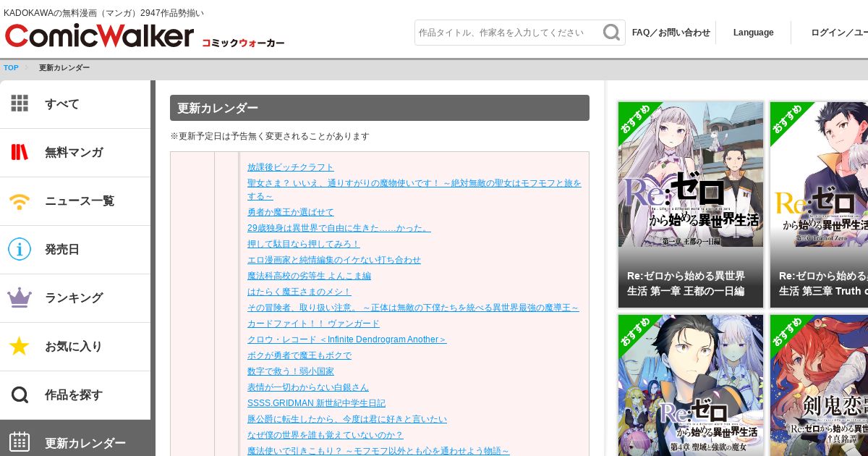The width and height of the screenshot is (868, 456).
Task: Click the wifi news icon beside ニュース一覧
Action: (20, 201)
